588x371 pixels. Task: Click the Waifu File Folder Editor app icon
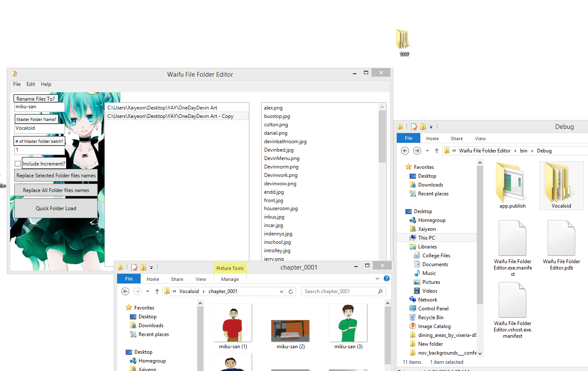pos(15,74)
